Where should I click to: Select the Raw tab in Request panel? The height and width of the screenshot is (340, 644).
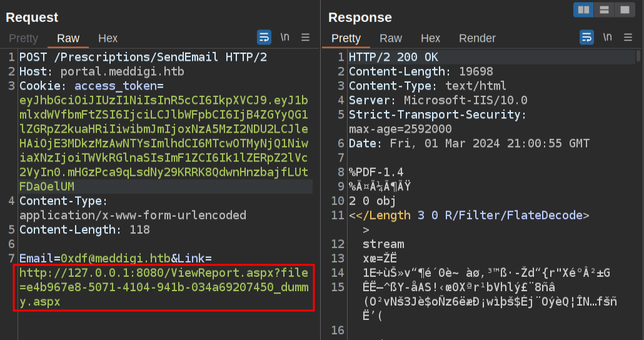[x=68, y=38]
